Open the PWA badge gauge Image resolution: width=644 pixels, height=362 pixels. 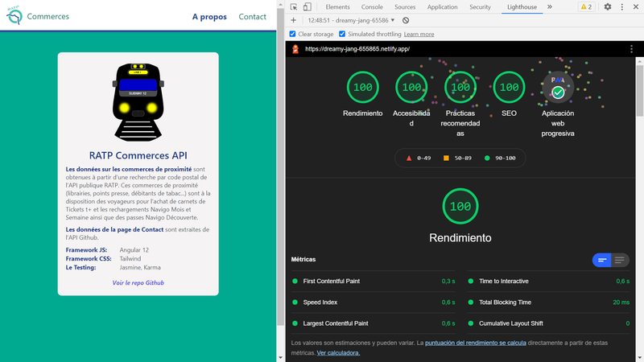tap(558, 87)
